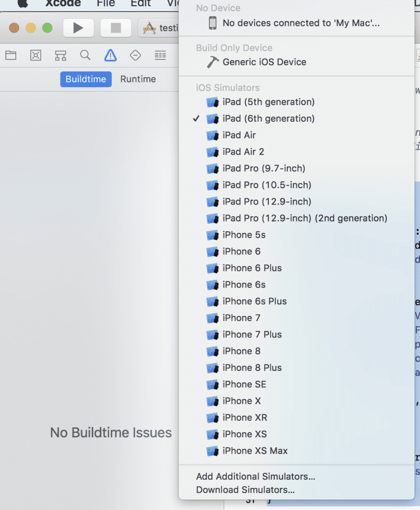Select iPhone SE simulator
This screenshot has width=420, height=510.
coord(296,384)
